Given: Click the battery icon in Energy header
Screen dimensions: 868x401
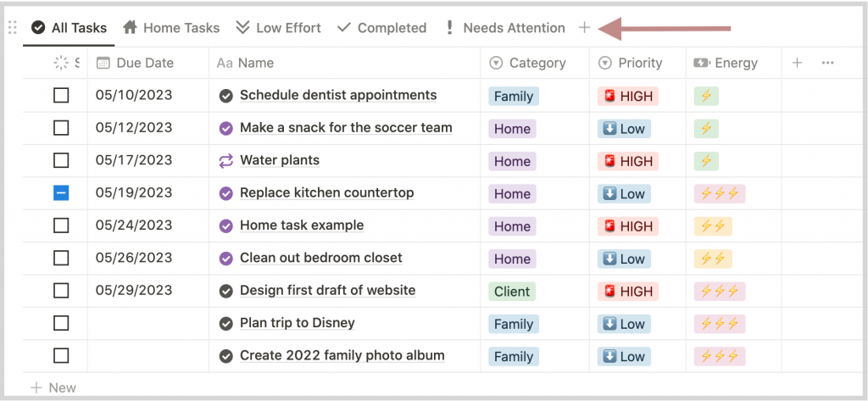Looking at the screenshot, I should click(x=702, y=63).
